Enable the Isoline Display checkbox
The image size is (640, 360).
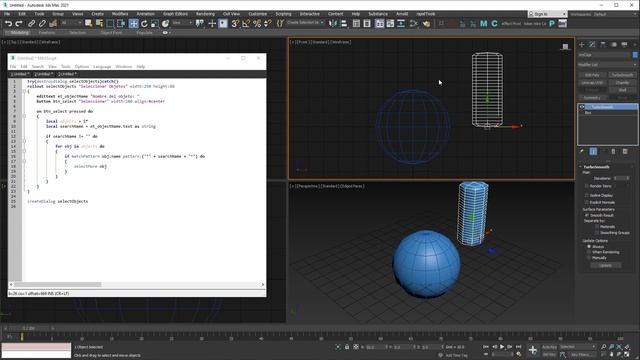tap(587, 196)
